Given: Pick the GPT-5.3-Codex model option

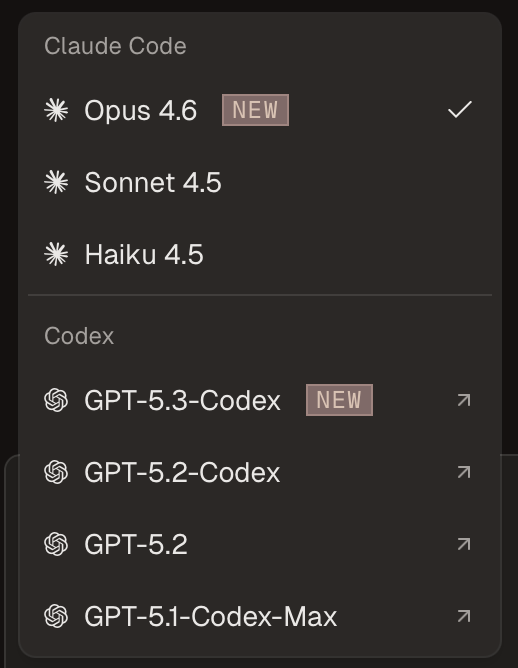Looking at the screenshot, I should (260, 400).
